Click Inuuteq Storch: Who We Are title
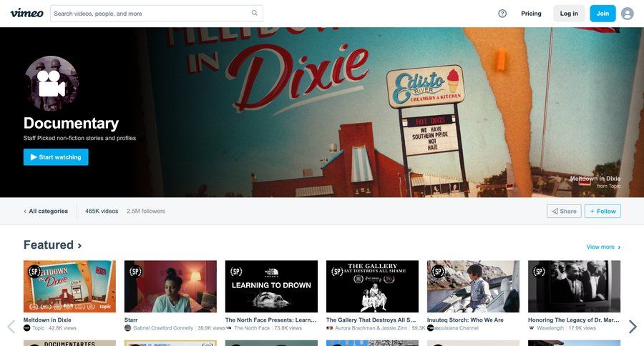644x346 pixels. (x=465, y=320)
